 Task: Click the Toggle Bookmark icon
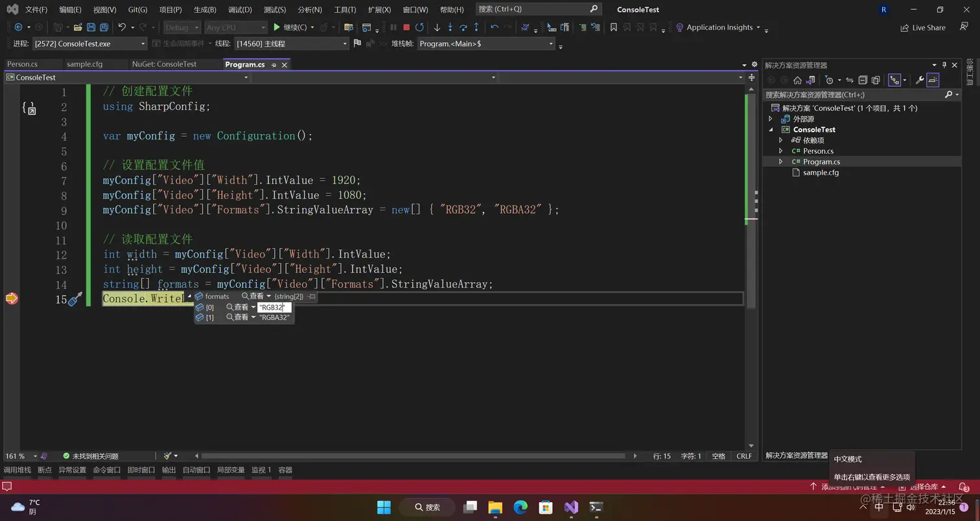(x=613, y=27)
